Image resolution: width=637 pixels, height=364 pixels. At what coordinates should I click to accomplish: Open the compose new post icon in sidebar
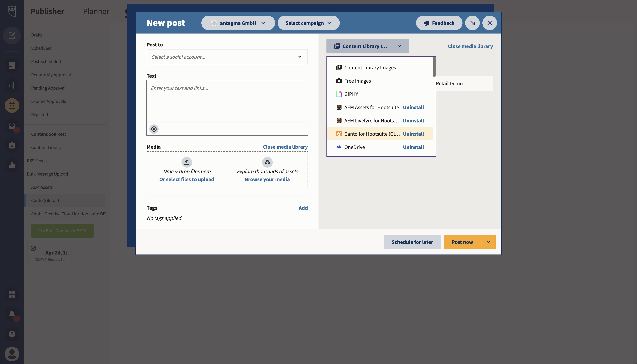[x=12, y=36]
